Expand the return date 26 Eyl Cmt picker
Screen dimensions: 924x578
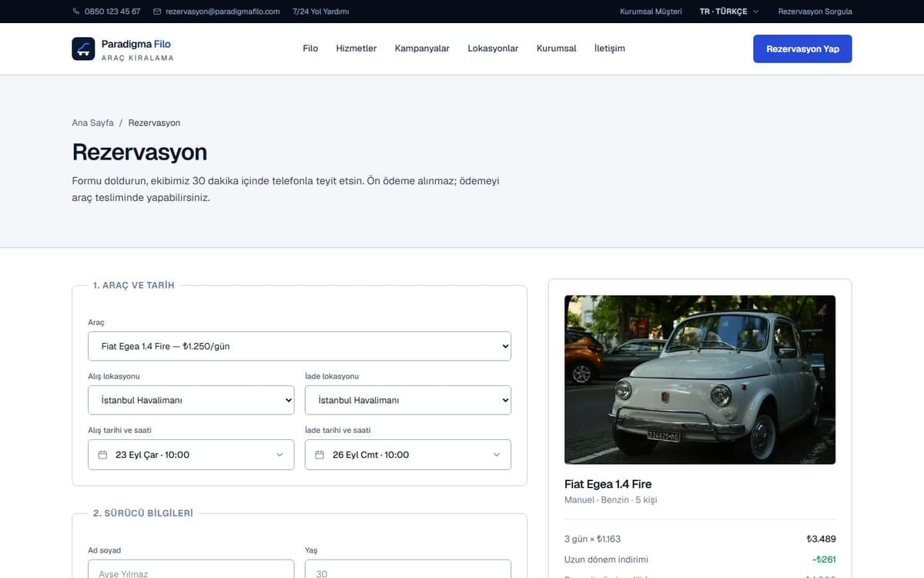tap(408, 455)
